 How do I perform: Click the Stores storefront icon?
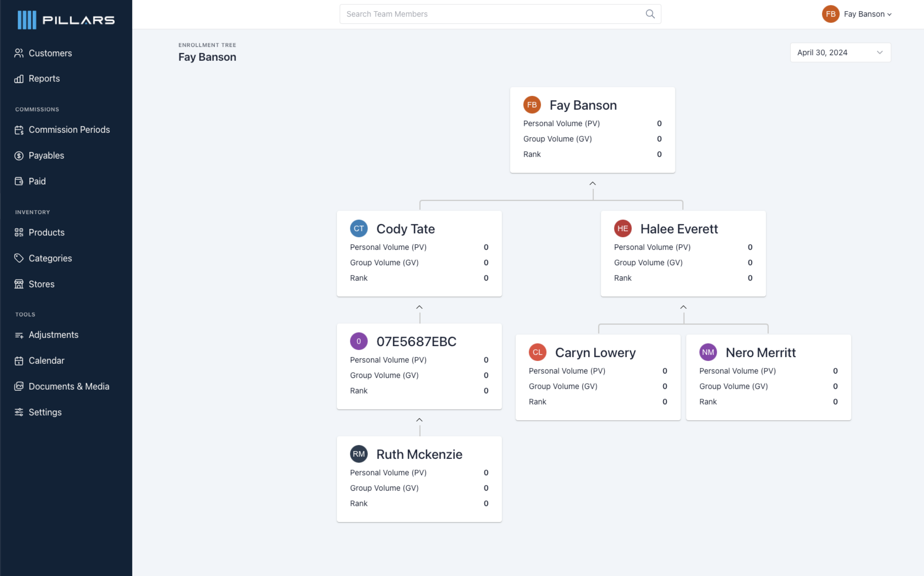pyautogui.click(x=19, y=284)
